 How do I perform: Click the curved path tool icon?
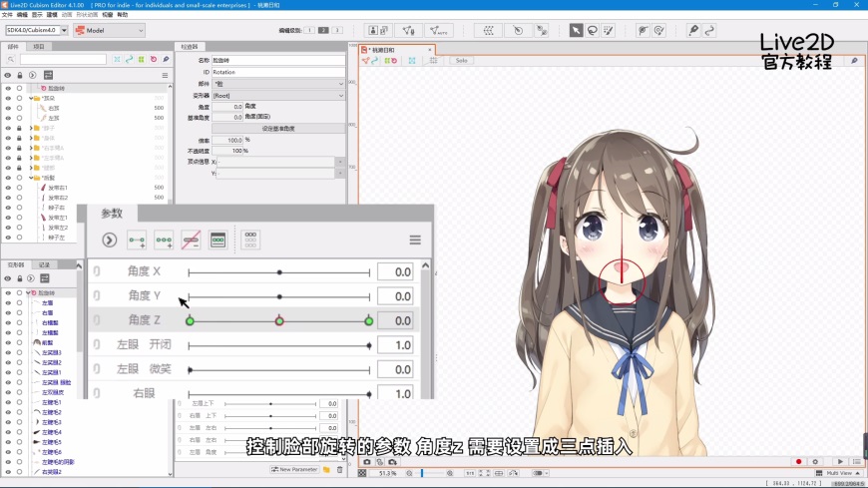point(709,30)
